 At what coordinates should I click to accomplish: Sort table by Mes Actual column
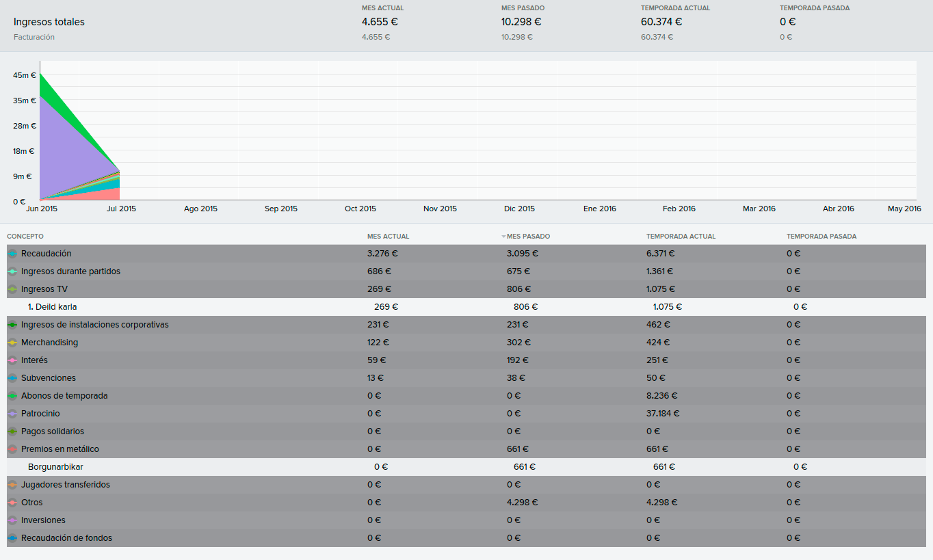pyautogui.click(x=388, y=237)
